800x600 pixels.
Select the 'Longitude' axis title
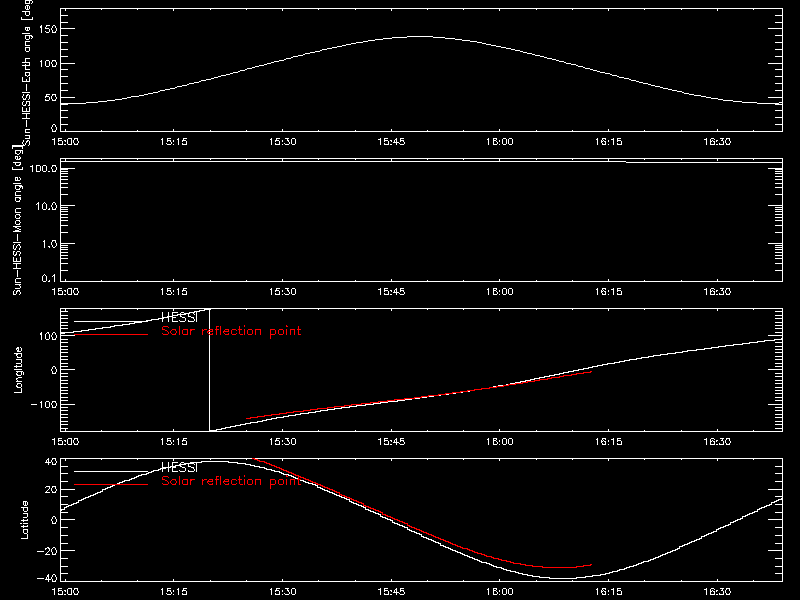(18, 370)
